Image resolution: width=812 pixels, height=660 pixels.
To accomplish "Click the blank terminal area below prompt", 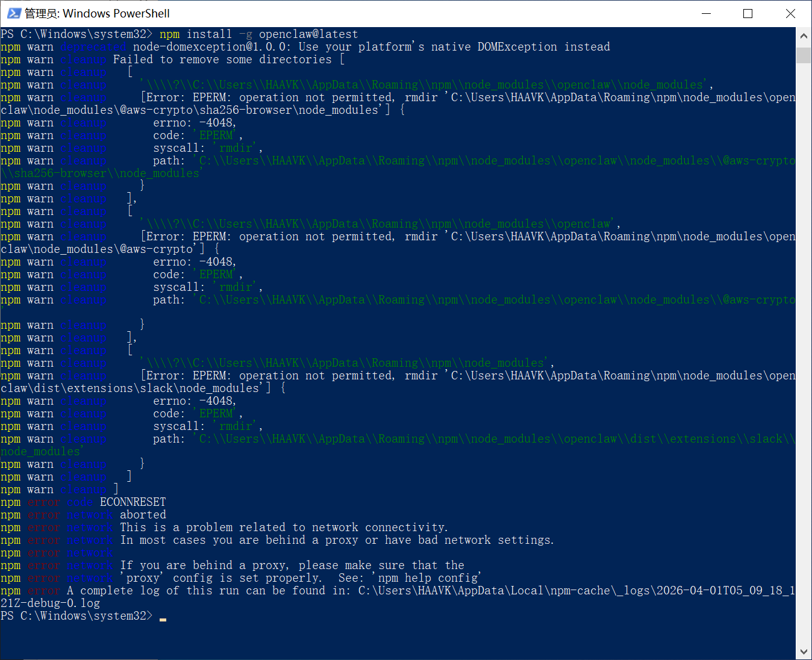I will coord(398,640).
